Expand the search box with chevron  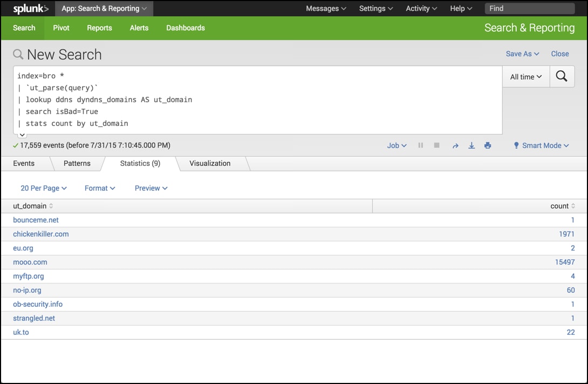point(22,134)
